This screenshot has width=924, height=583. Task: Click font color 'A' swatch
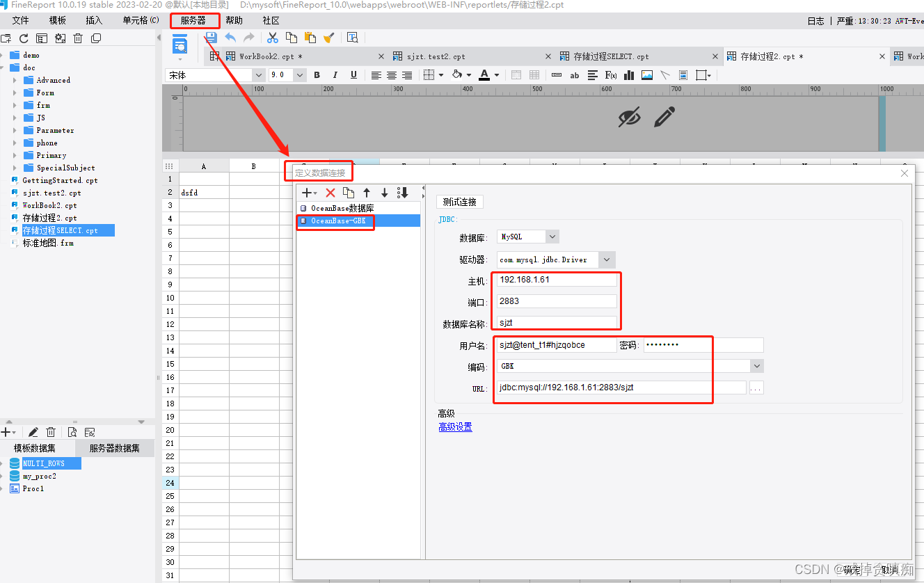(485, 75)
